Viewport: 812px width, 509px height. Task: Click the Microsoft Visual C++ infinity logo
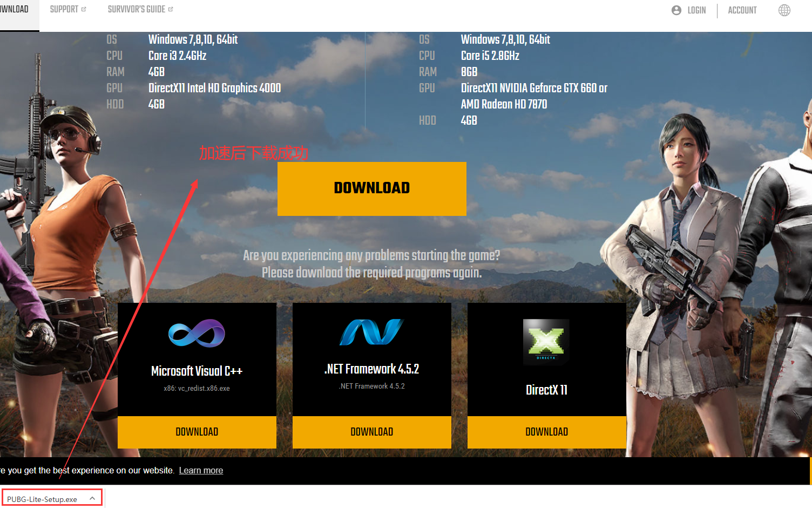tap(197, 333)
